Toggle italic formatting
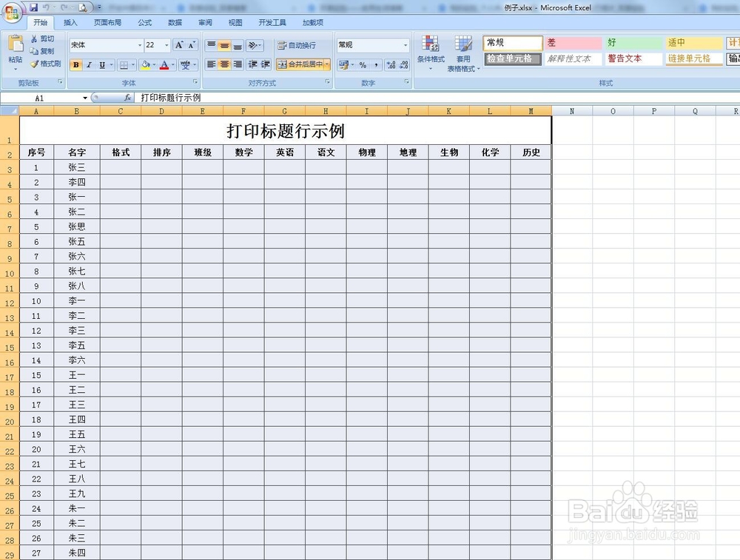This screenshot has height=560, width=740. click(89, 64)
